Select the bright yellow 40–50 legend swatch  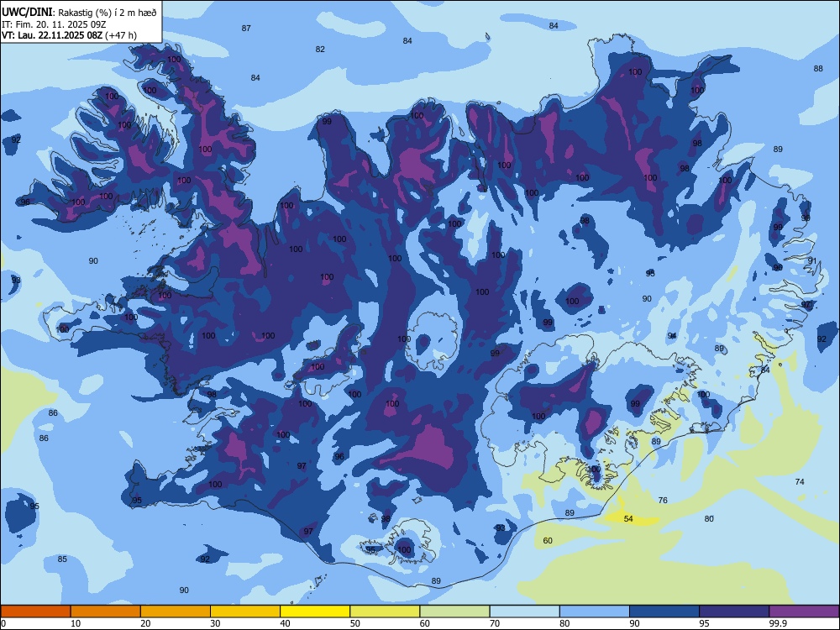pyautogui.click(x=315, y=612)
